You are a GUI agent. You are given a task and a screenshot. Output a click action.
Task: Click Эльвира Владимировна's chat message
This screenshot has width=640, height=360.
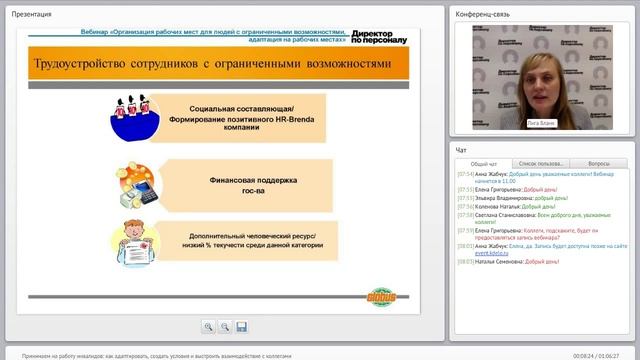point(513,198)
